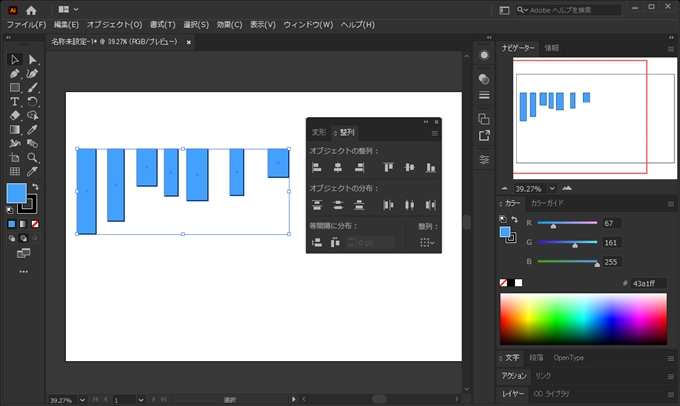680x406 pixels.
Task: Click the Navigator preview thumbnail
Action: click(x=595, y=118)
